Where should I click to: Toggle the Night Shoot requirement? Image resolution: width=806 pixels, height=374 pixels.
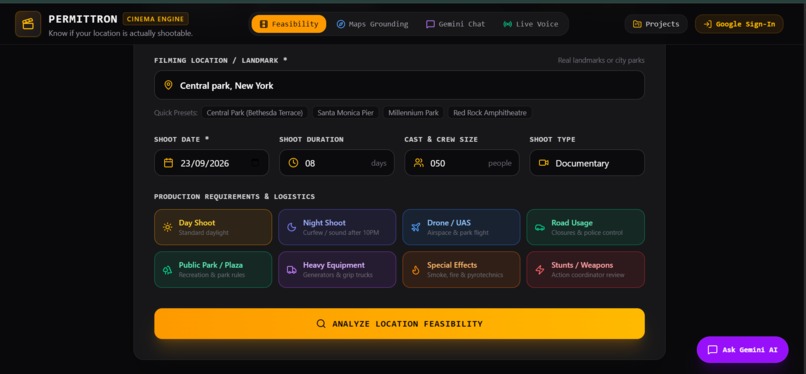pos(337,227)
